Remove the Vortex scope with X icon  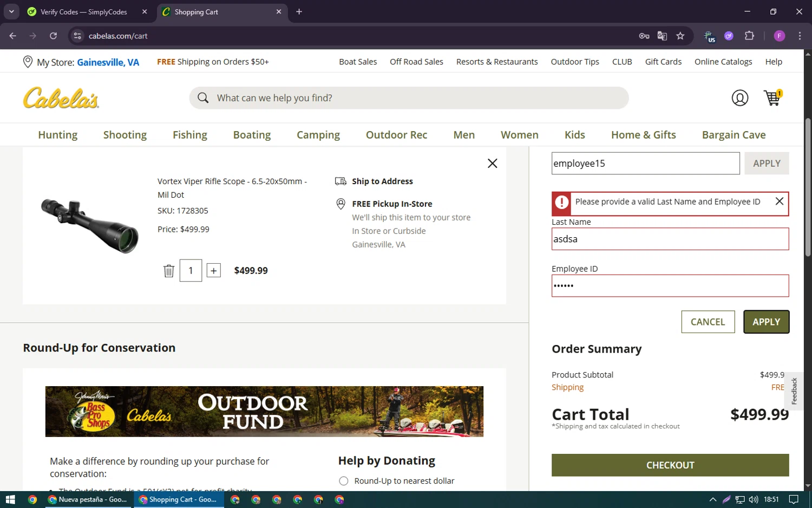point(492,163)
